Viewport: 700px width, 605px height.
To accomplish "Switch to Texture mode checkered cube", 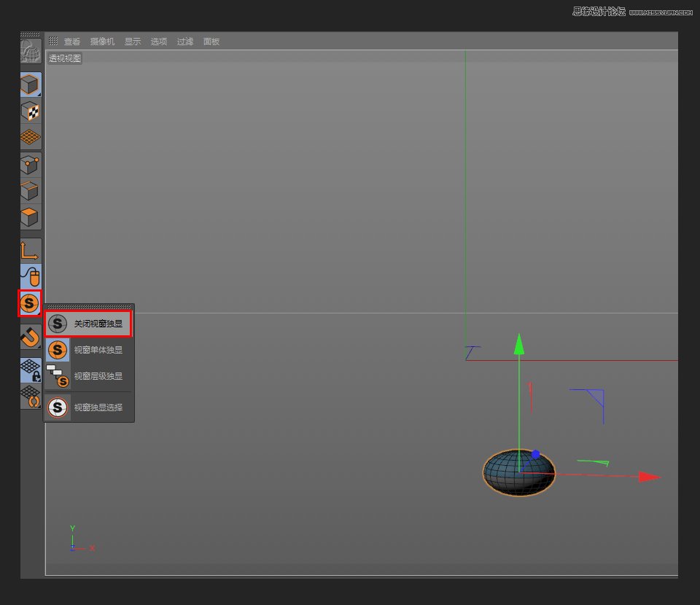I will pyautogui.click(x=31, y=111).
